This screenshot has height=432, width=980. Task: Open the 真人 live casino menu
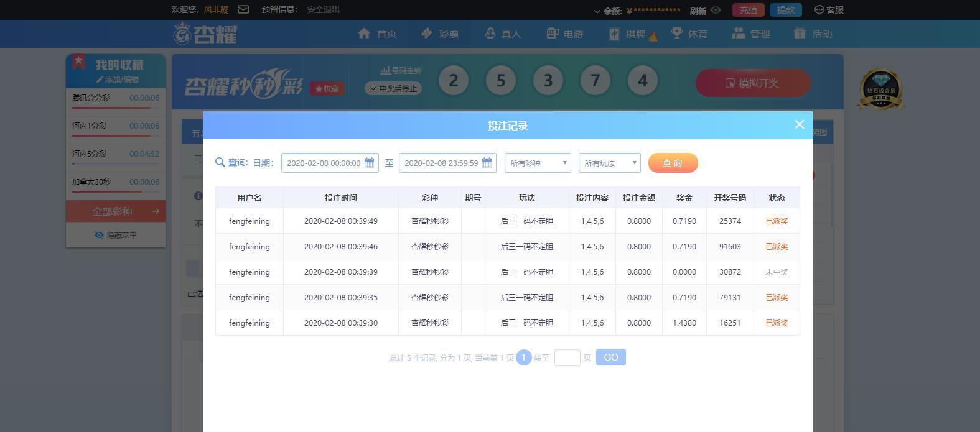pos(502,34)
